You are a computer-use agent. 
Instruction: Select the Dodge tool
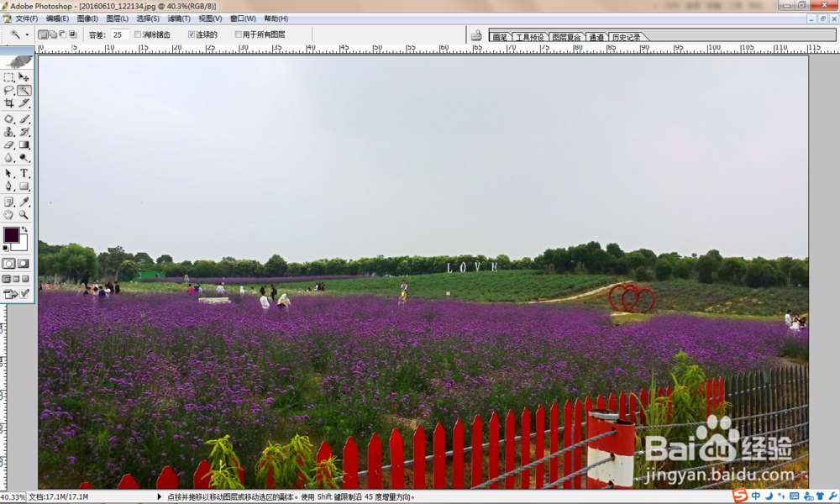click(x=24, y=157)
